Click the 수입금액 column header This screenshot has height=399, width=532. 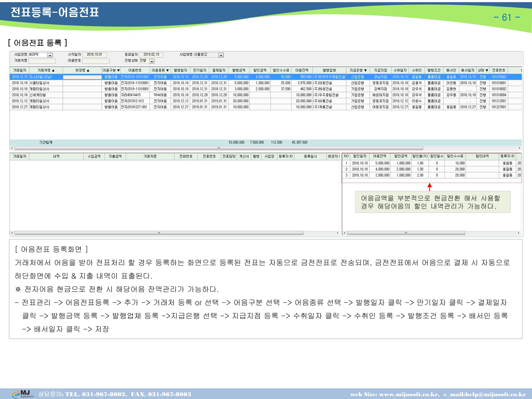94,157
